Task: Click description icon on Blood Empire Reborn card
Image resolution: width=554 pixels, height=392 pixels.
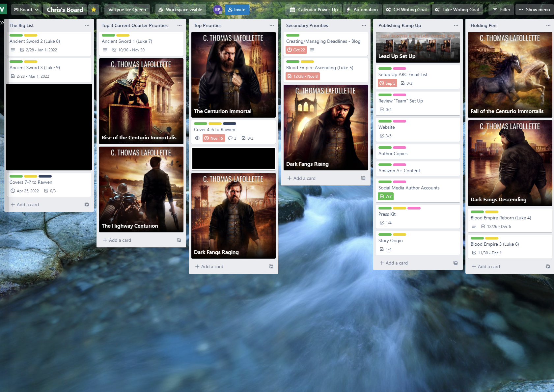Action: tap(474, 226)
